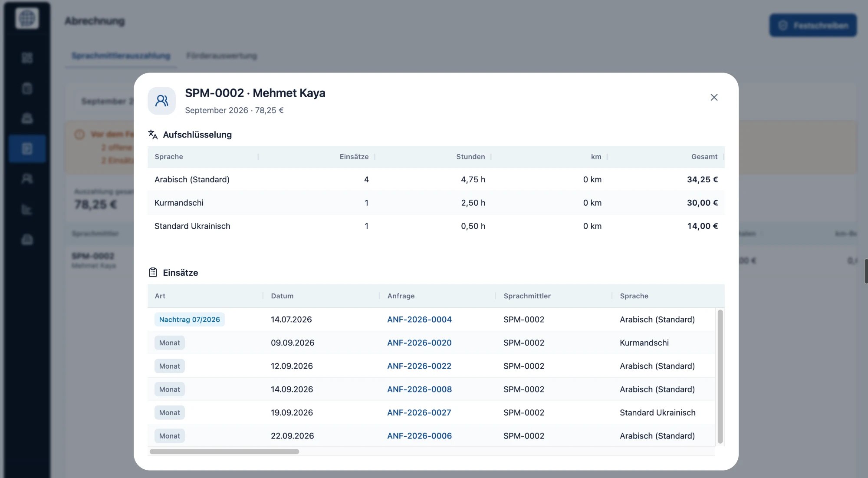This screenshot has width=868, height=478.
Task: Open request ANF-2026-0006
Action: [419, 436]
